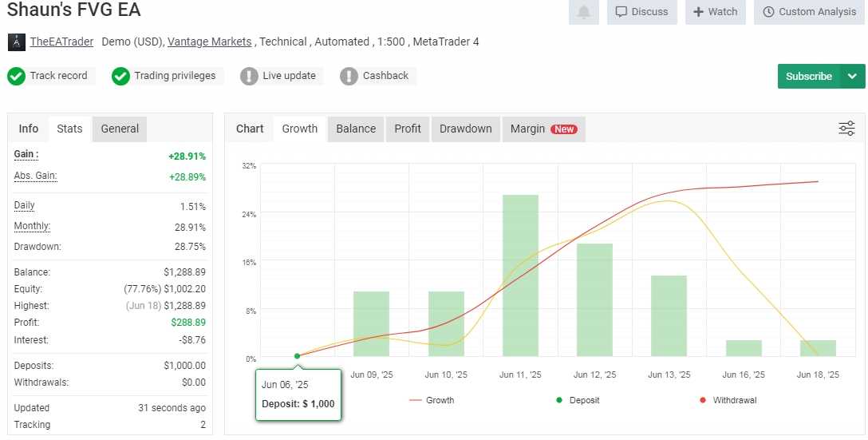Click the -$8.76 interest value

pyautogui.click(x=192, y=339)
